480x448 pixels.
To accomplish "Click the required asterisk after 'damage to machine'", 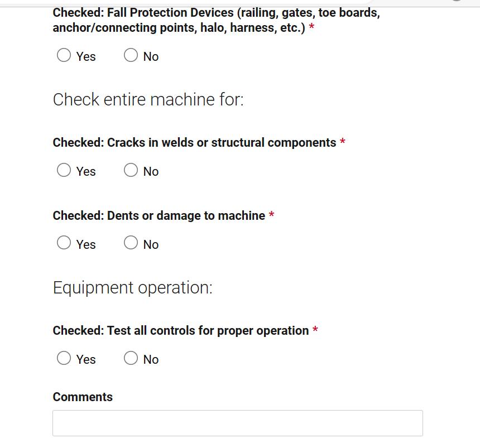I will click(x=271, y=214).
